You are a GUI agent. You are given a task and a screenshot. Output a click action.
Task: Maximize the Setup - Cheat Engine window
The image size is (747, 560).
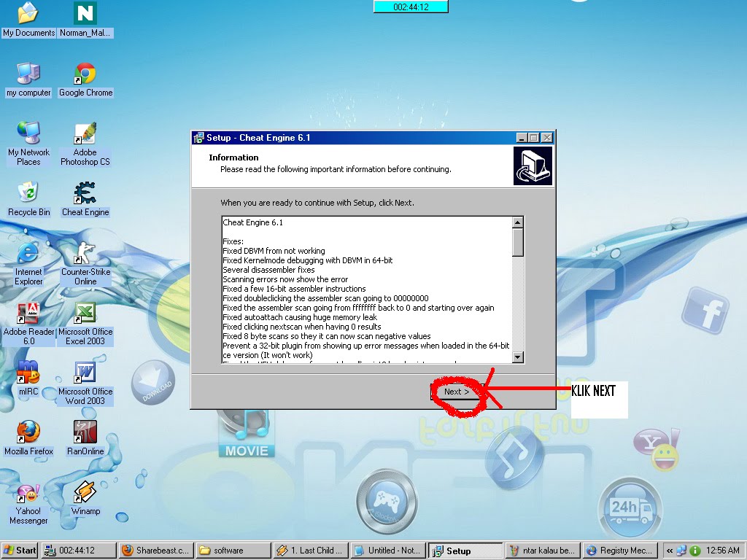(534, 138)
